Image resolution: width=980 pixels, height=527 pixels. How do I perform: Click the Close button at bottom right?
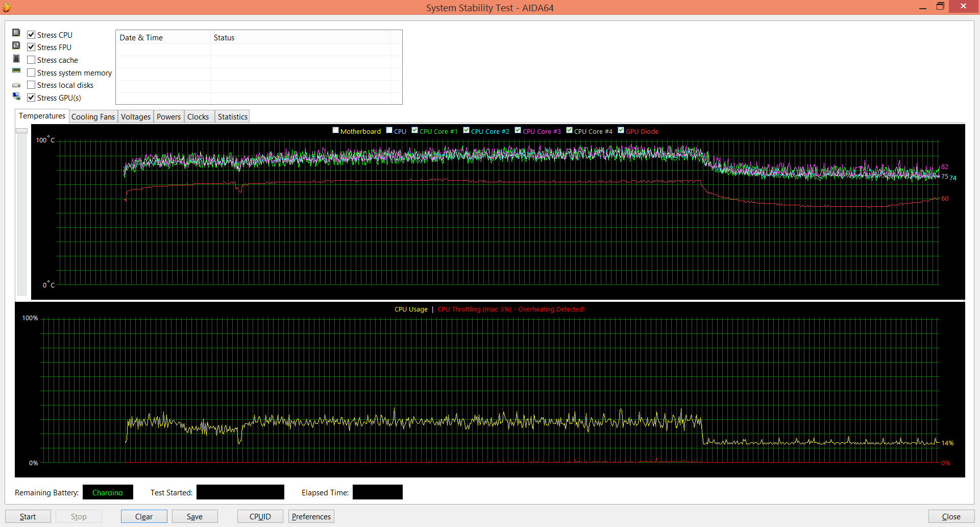[x=951, y=516]
